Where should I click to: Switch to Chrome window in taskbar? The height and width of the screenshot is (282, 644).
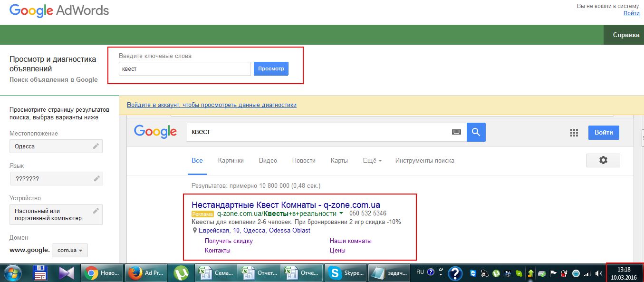click(102, 273)
